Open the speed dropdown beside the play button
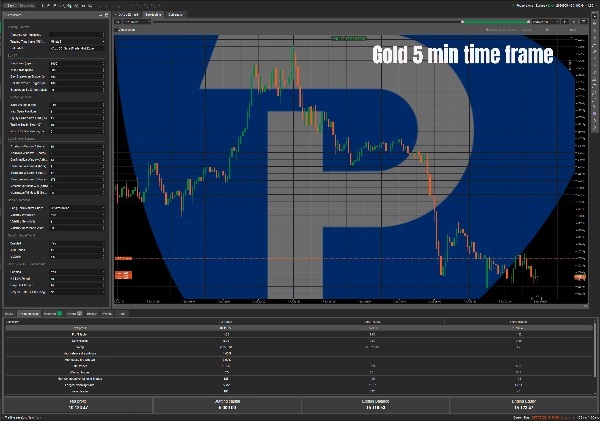The height and width of the screenshot is (421, 600). tap(137, 22)
